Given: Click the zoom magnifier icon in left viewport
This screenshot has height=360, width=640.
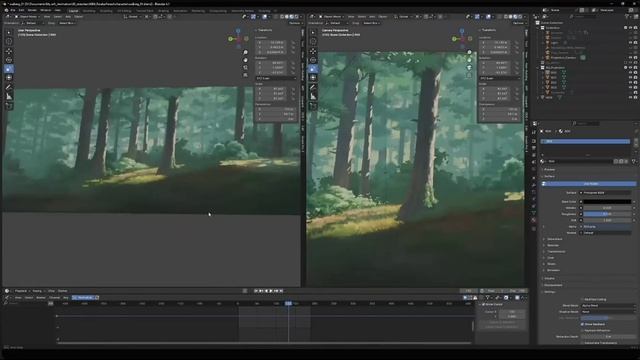Looking at the screenshot, I should [x=245, y=52].
